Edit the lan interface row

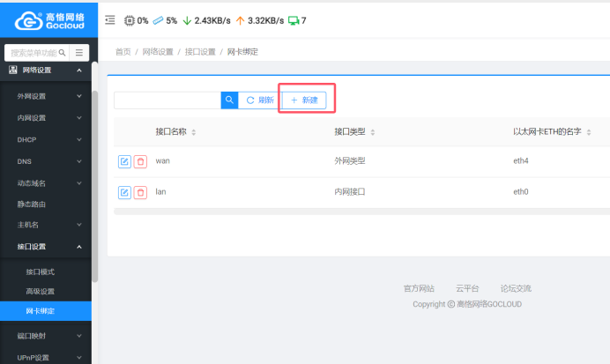click(124, 192)
